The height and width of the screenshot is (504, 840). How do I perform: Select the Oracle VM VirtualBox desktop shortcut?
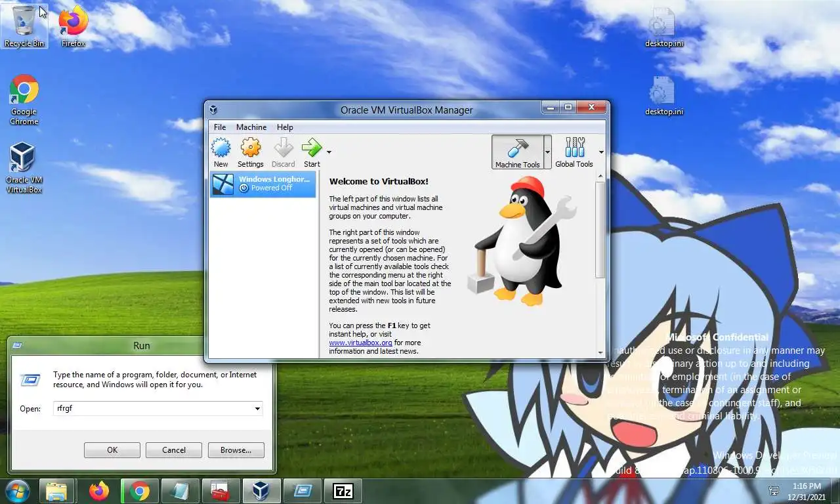pos(24,168)
